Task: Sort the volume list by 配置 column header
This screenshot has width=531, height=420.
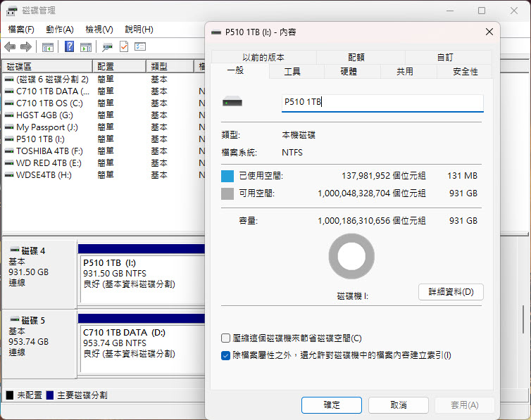Action: pos(119,67)
